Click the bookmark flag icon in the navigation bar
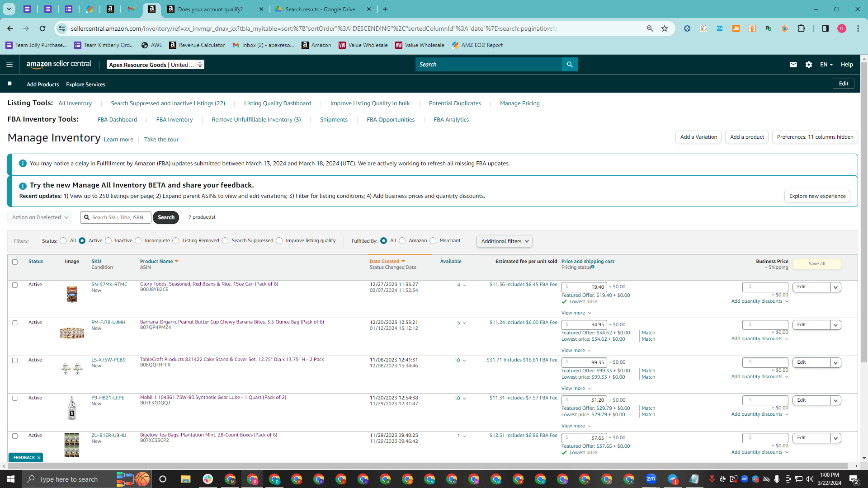Viewport: 868px width, 488px height. point(9,84)
